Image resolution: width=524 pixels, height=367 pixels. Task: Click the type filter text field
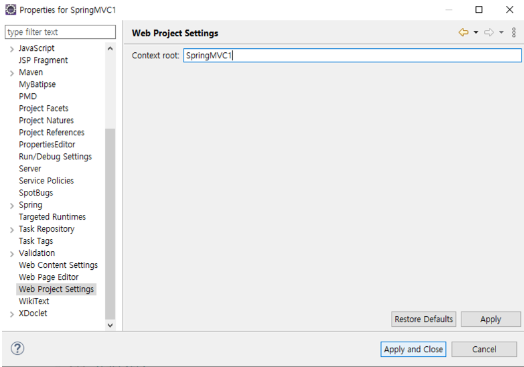point(60,32)
